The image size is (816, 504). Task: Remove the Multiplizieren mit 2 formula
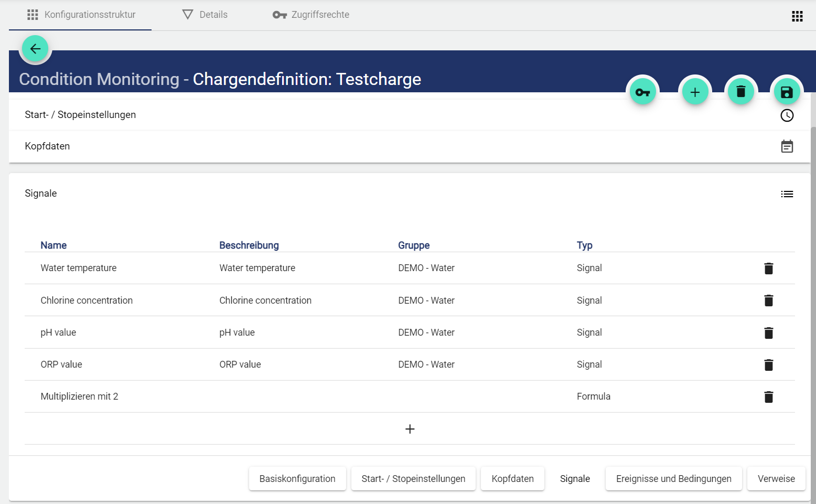coord(768,397)
